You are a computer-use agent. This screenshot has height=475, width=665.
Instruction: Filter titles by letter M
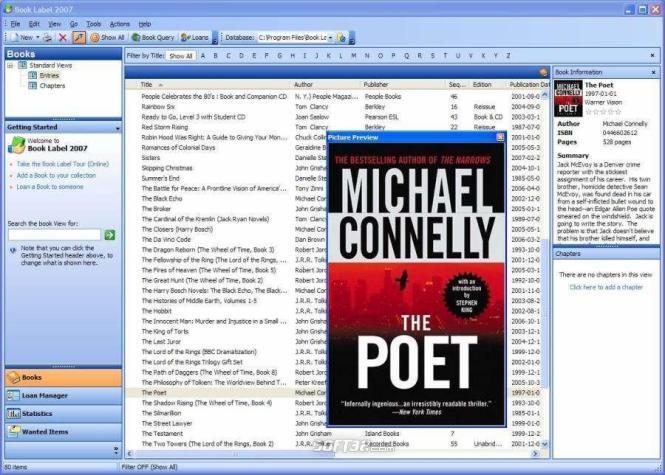coord(354,56)
